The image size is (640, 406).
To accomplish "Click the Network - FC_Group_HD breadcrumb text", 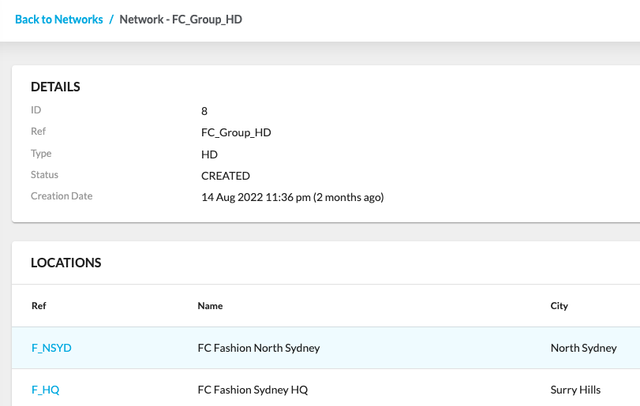I will (x=180, y=19).
